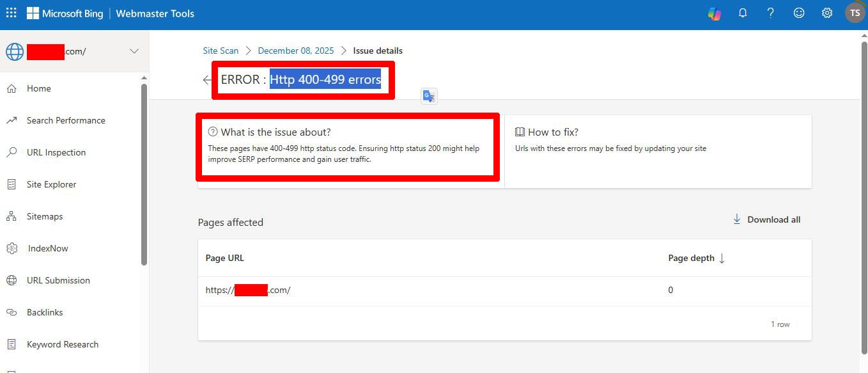Open the TS account profile menu
The width and height of the screenshot is (868, 373).
pos(855,13)
